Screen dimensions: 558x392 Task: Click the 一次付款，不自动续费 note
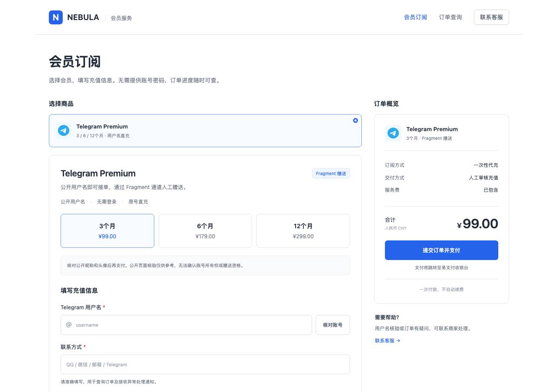pyautogui.click(x=442, y=289)
